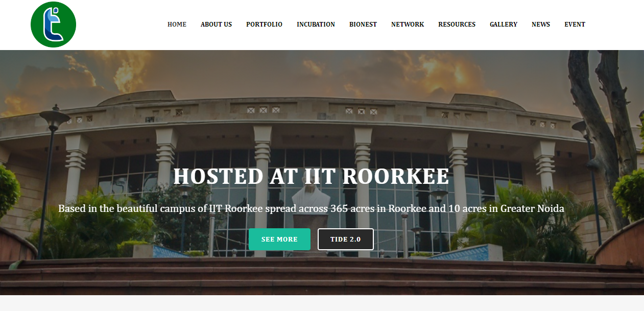Image resolution: width=644 pixels, height=311 pixels.
Task: Click the green circular TIDE logo
Action: 53,25
